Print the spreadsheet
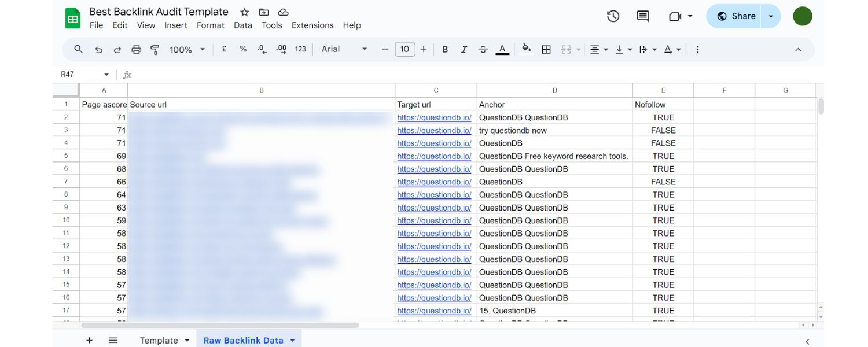 coord(137,49)
